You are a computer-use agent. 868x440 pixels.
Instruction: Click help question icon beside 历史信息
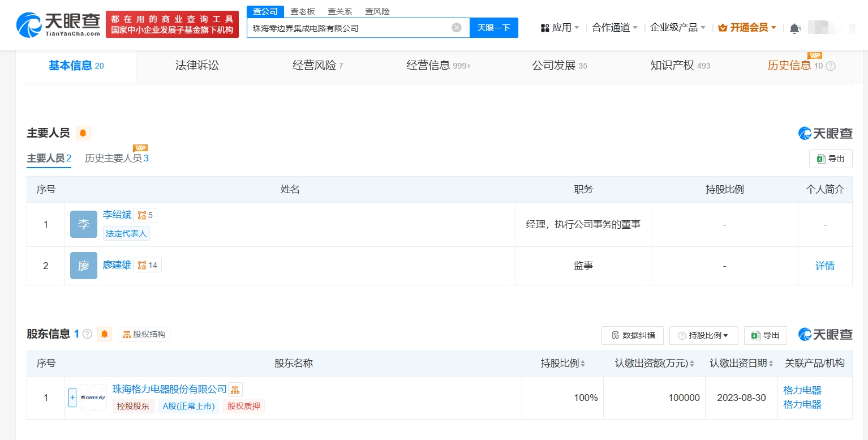coord(831,66)
